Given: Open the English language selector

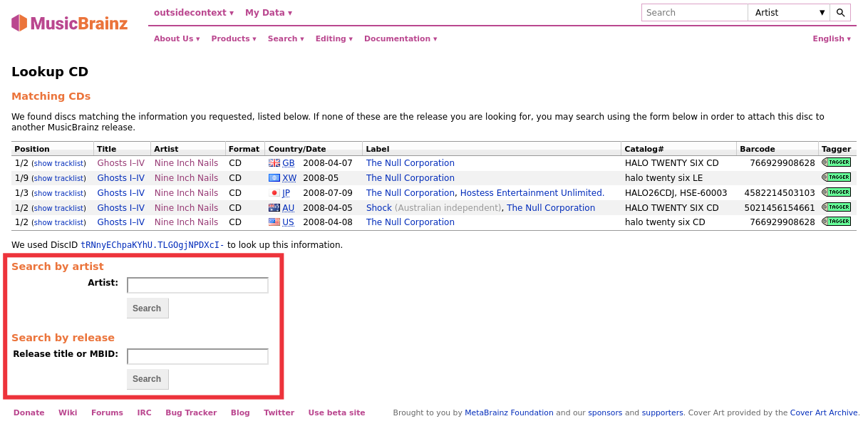Looking at the screenshot, I should [832, 38].
